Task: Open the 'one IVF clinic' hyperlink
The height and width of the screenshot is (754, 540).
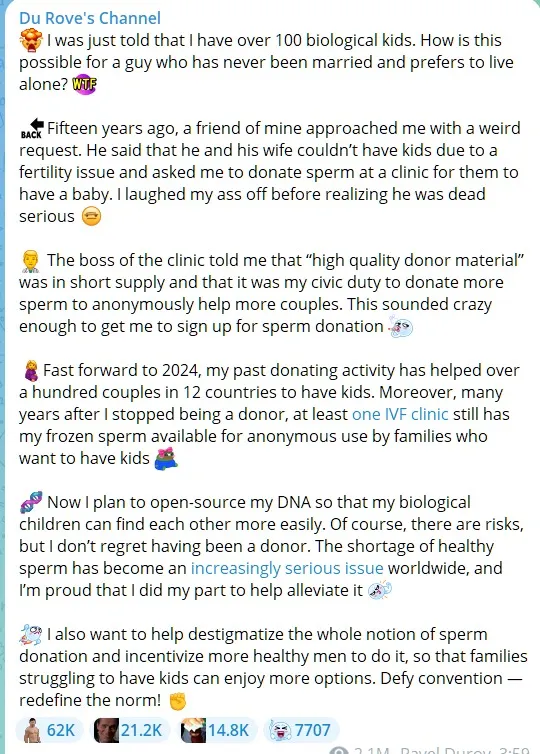Action: click(400, 414)
